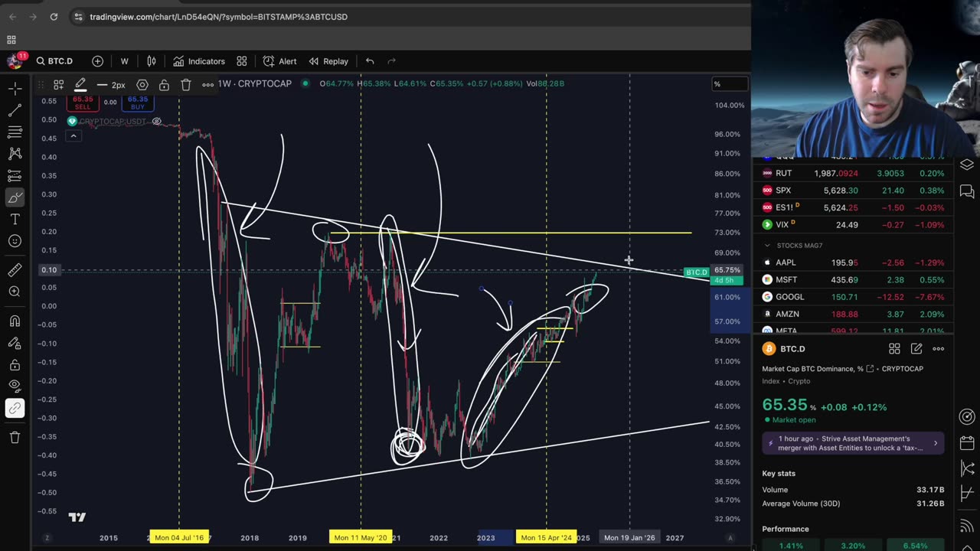Click the compare or add symbol plus
Image resolution: width=980 pixels, height=551 pixels.
97,61
